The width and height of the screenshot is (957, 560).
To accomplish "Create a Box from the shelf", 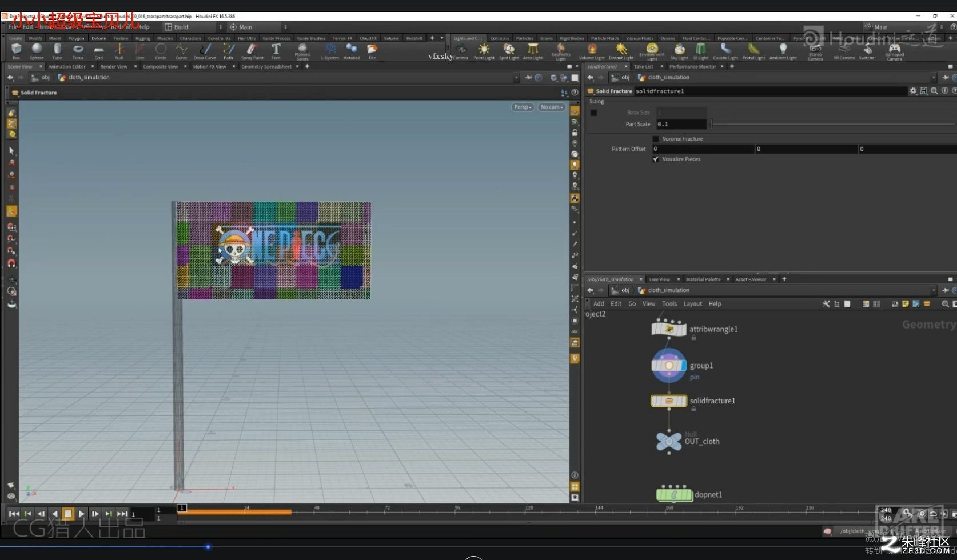I will pyautogui.click(x=16, y=51).
